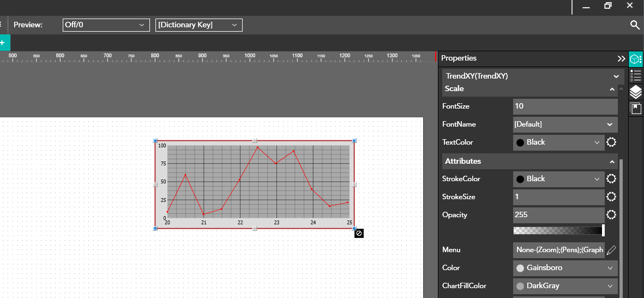Open the bookmark page panel icon
This screenshot has width=644, height=298.
point(635,109)
